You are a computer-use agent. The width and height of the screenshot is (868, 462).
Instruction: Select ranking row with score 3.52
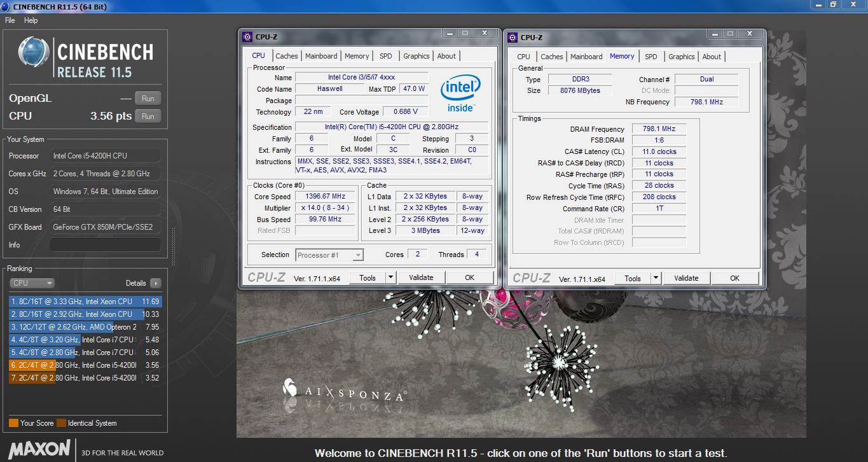pyautogui.click(x=85, y=378)
